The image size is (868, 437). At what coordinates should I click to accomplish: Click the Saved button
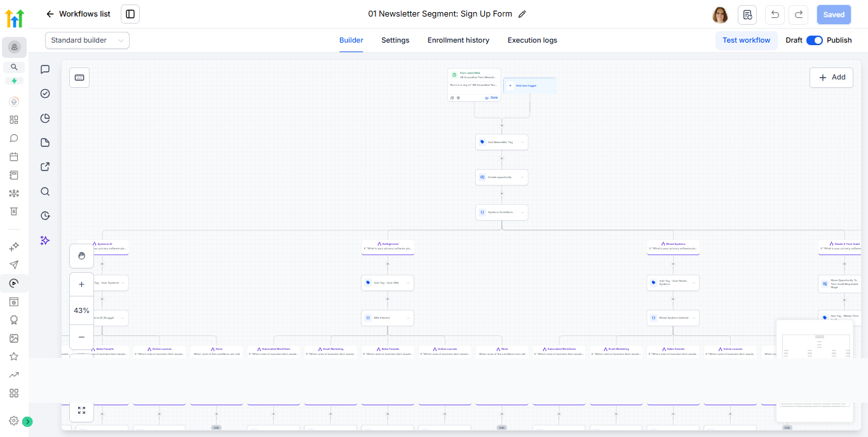coord(834,15)
